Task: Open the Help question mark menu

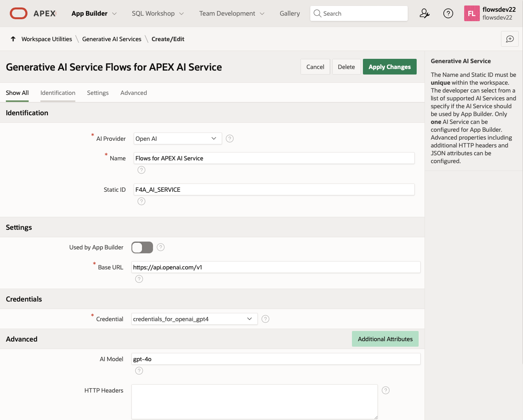Action: click(448, 13)
